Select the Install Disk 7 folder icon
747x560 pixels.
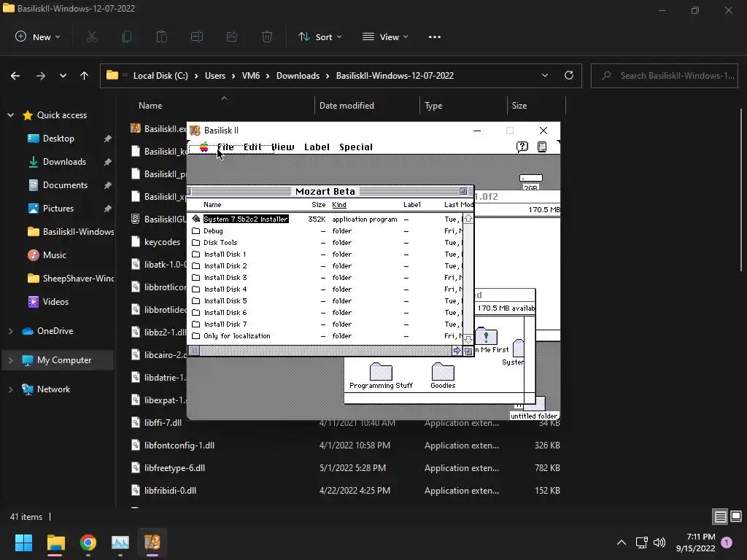coord(196,324)
